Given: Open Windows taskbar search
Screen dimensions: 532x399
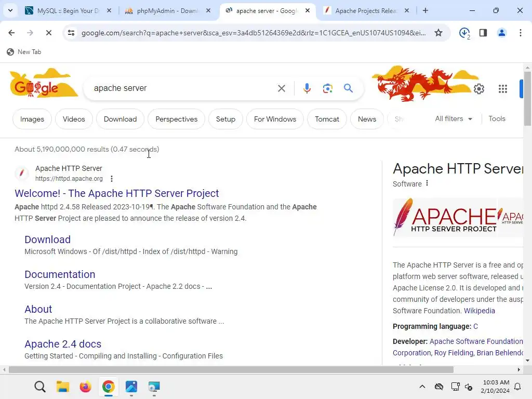Looking at the screenshot, I should coord(39,387).
